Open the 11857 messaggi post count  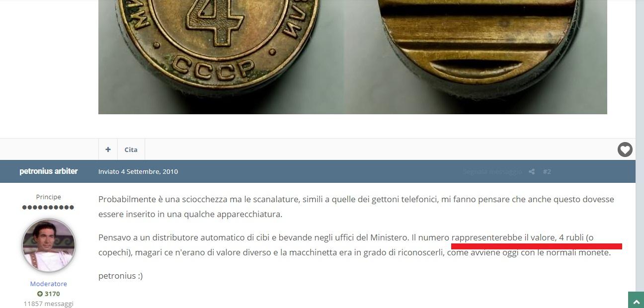pos(49,303)
